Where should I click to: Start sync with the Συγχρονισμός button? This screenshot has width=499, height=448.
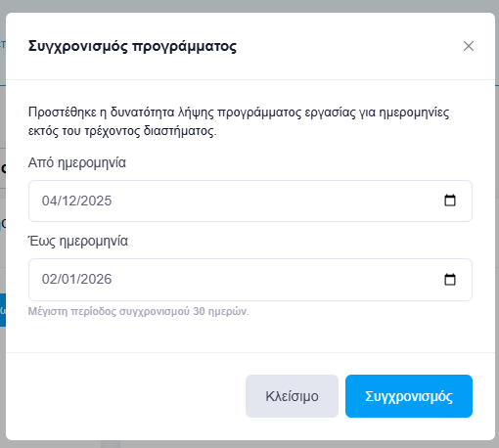point(409,396)
